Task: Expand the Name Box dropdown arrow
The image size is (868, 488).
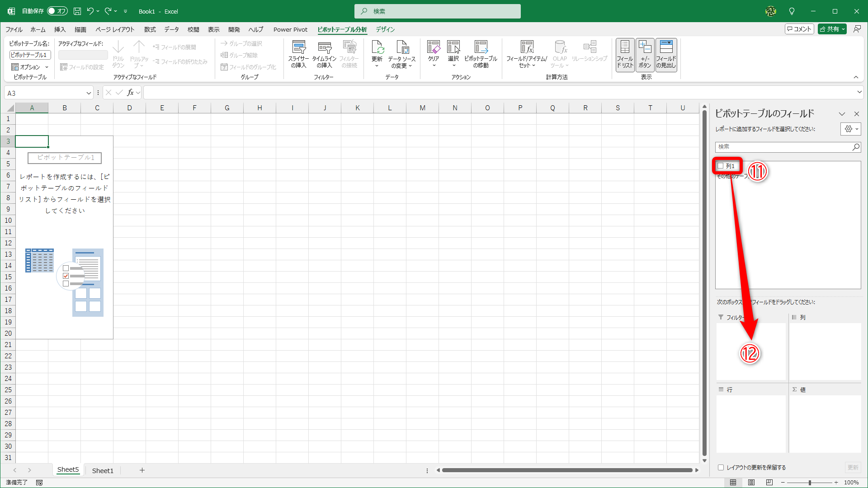Action: point(89,93)
